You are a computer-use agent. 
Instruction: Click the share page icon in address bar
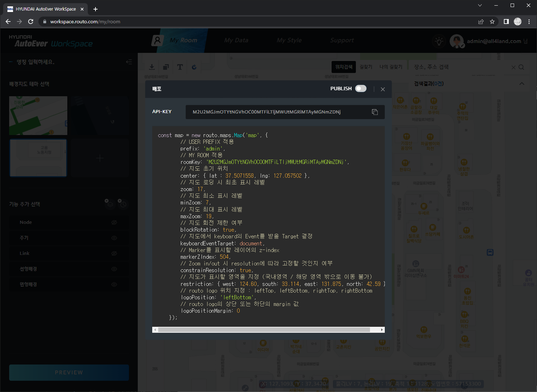point(481,22)
